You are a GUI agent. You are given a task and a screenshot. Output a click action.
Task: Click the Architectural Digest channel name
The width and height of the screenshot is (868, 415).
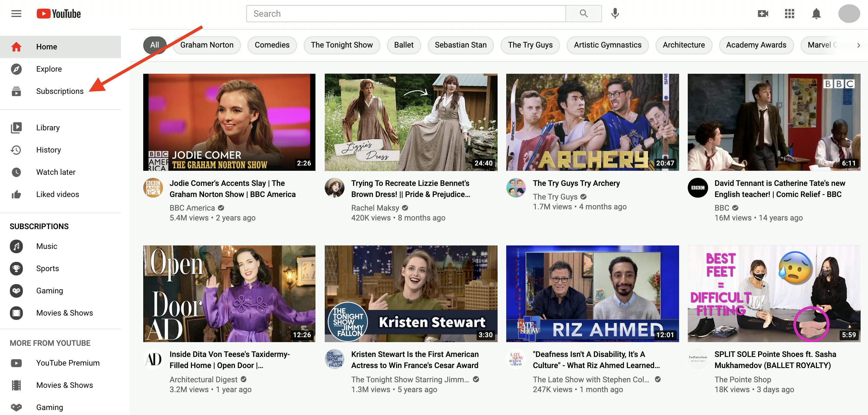click(203, 379)
